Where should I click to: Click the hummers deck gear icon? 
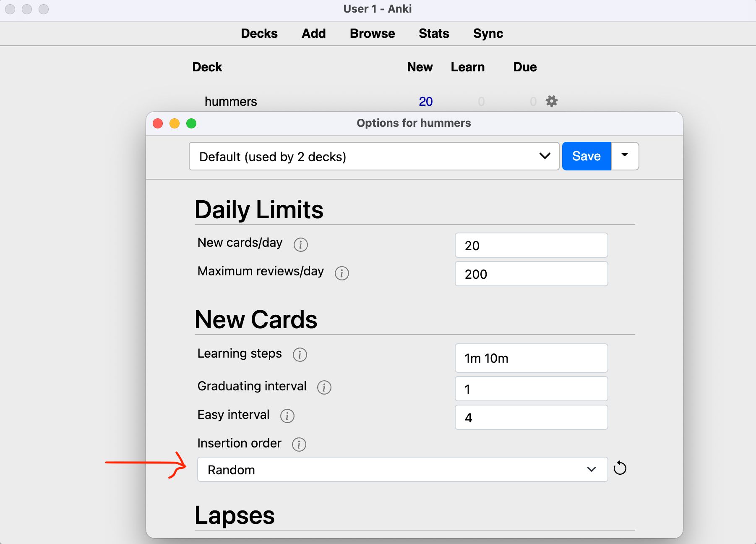tap(551, 101)
